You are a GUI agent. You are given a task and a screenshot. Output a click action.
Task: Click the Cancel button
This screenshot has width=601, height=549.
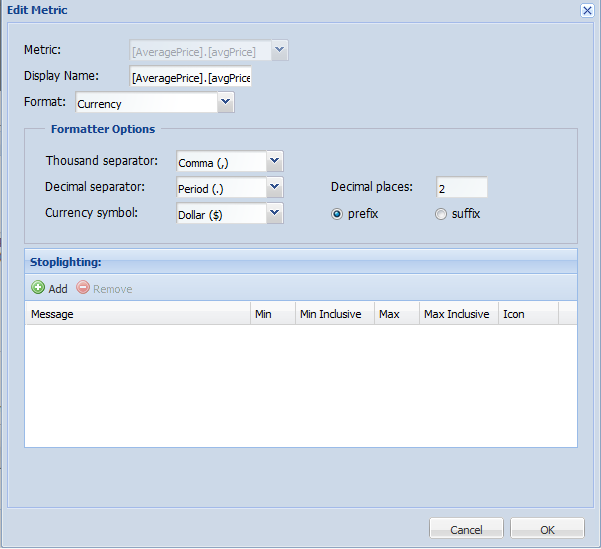click(466, 528)
